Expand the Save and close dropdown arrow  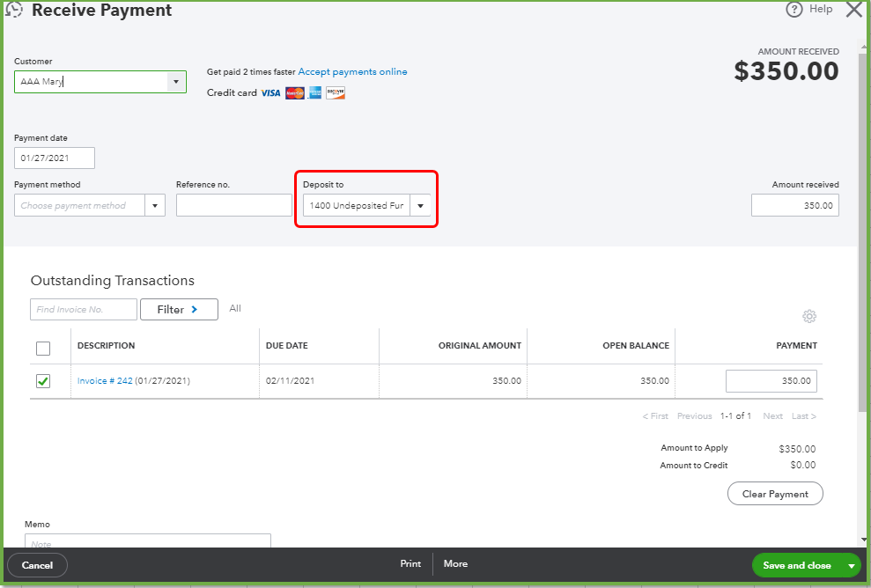coord(850,564)
